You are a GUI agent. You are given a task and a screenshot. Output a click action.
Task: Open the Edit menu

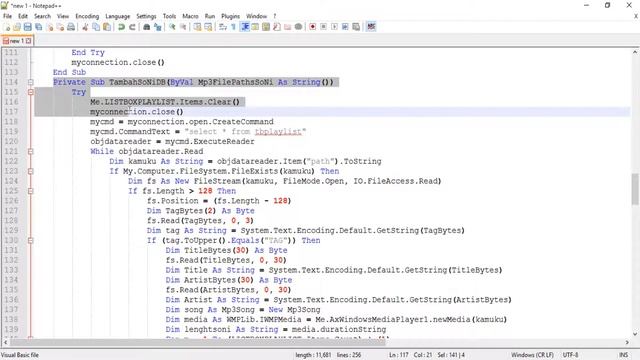(23, 16)
